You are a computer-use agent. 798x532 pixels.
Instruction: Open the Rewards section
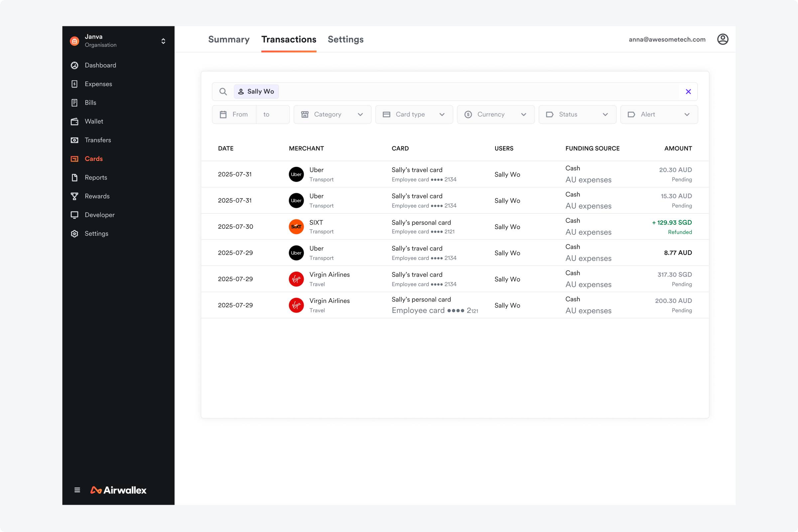(97, 196)
